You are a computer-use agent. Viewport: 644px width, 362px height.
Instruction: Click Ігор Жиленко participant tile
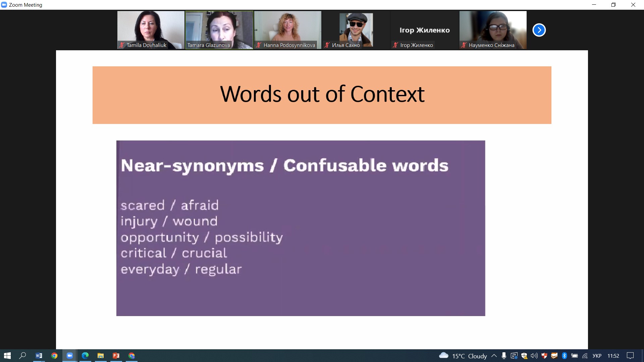425,30
